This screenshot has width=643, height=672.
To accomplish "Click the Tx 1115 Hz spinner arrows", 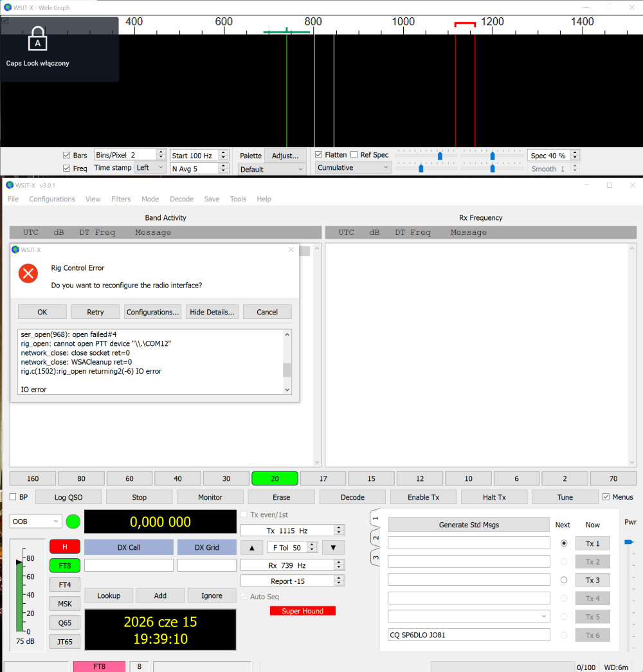I will pos(339,530).
